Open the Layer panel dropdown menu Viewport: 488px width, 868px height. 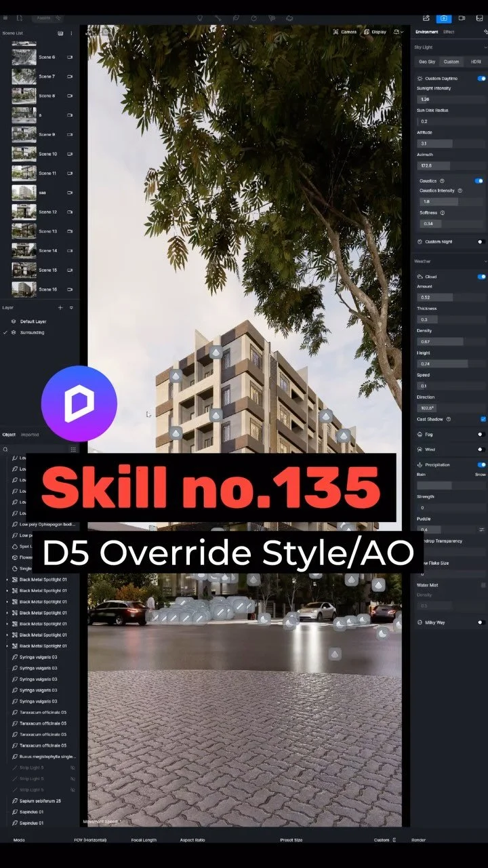(71, 308)
